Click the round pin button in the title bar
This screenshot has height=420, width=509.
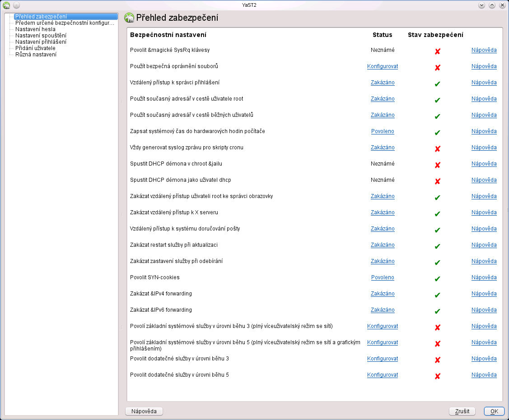(x=17, y=5)
